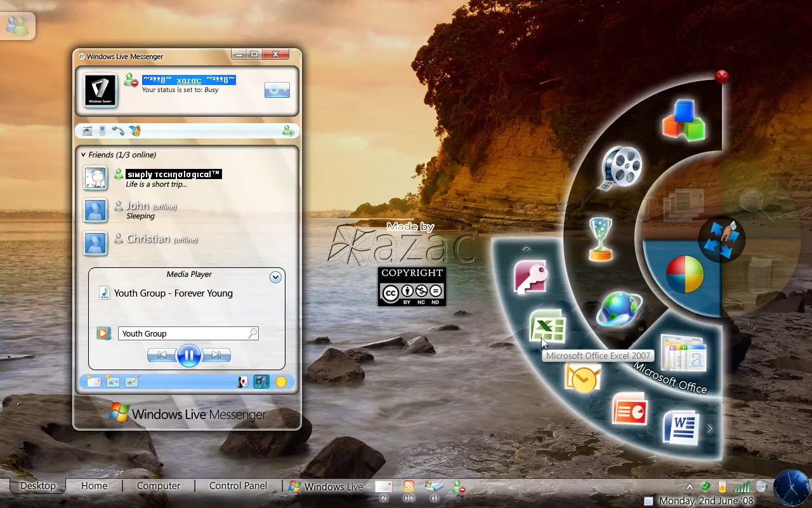Toggle the music sharing icon in Messenger
The width and height of the screenshot is (812, 508).
[x=261, y=382]
